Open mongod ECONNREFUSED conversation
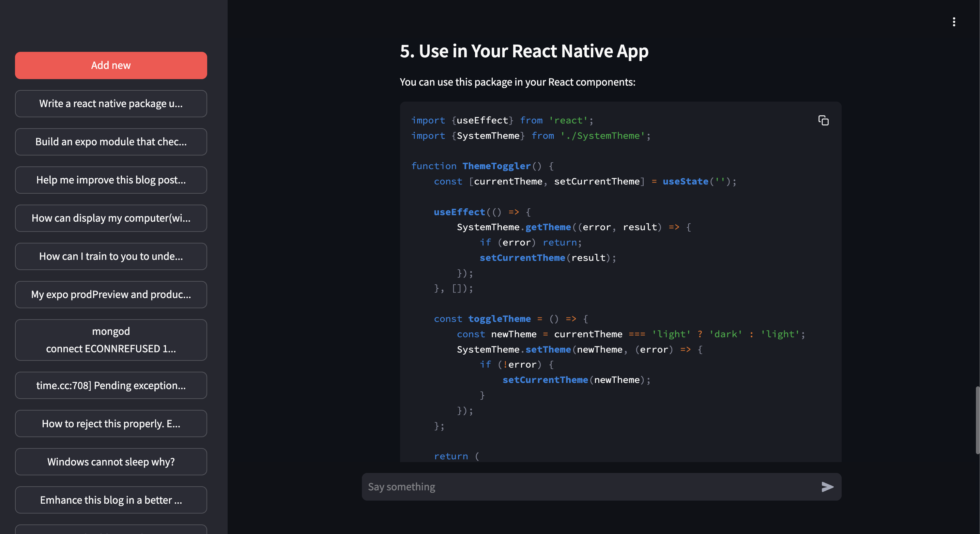Screen dimensions: 980x534 (111, 340)
